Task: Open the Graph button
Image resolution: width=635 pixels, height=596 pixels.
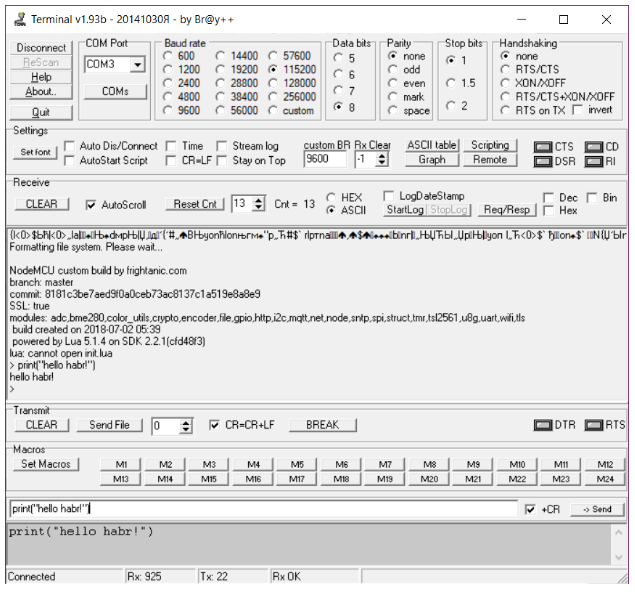Action: [432, 160]
